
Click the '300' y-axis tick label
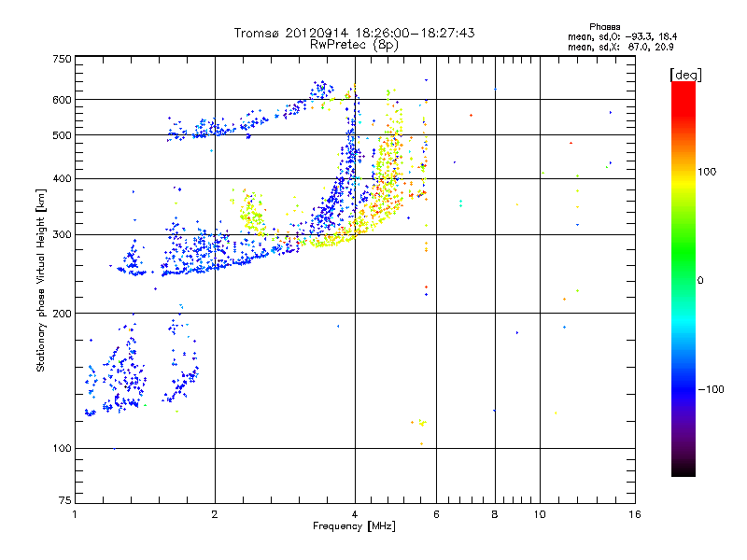click(62, 235)
